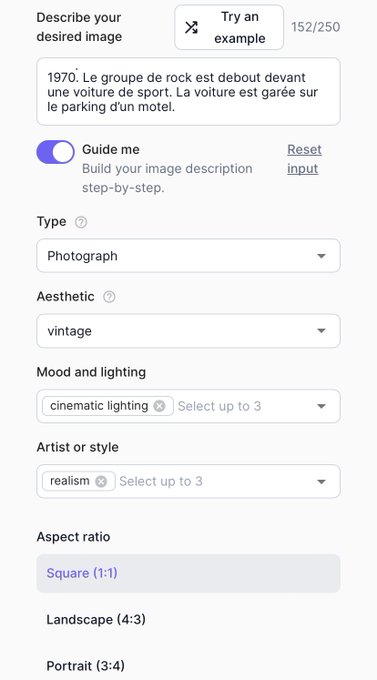Viewport: 377px width, 680px height.
Task: Click the shuffle icon in Try an example
Action: point(191,27)
